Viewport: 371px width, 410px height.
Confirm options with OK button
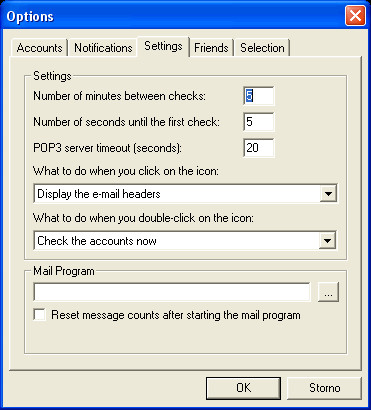click(x=243, y=388)
